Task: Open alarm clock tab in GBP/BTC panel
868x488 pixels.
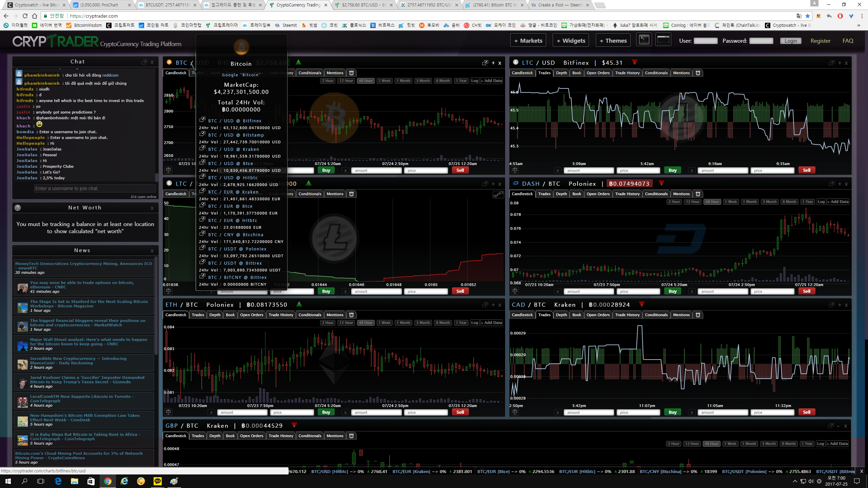Action: click(x=352, y=436)
